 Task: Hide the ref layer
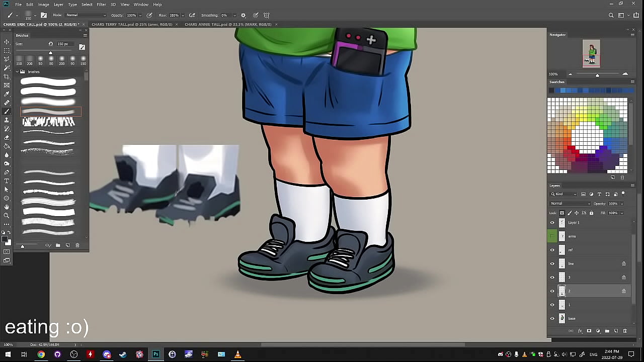point(552,250)
